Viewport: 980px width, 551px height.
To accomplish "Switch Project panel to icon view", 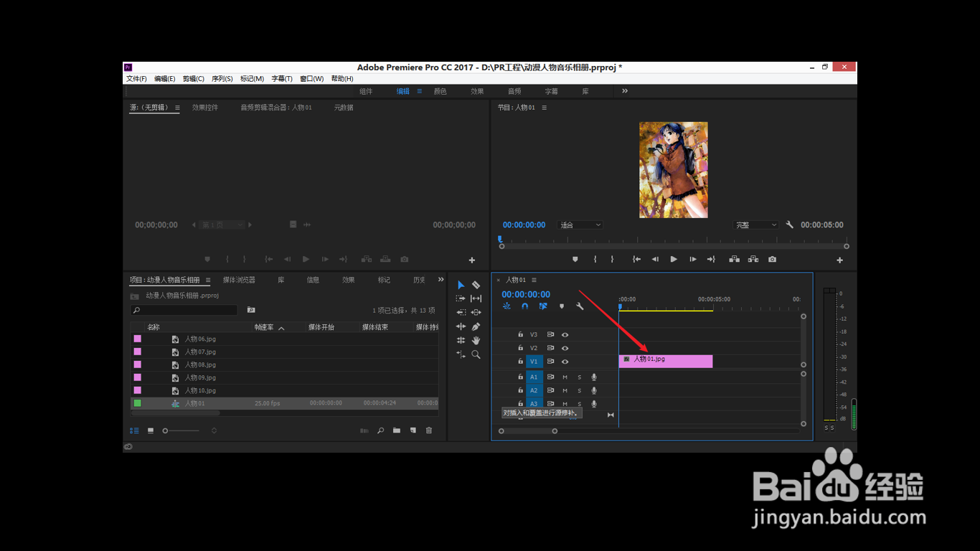I will tap(151, 430).
